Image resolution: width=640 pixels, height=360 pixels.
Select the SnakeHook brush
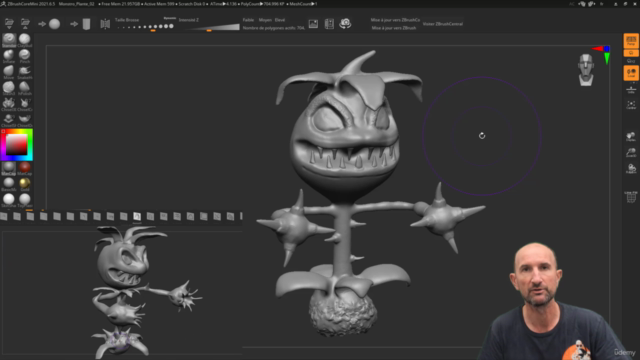(x=24, y=72)
